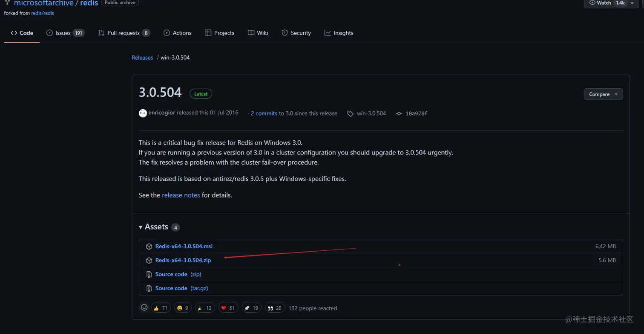Open the release notes link
This screenshot has width=644, height=334.
pyautogui.click(x=181, y=195)
